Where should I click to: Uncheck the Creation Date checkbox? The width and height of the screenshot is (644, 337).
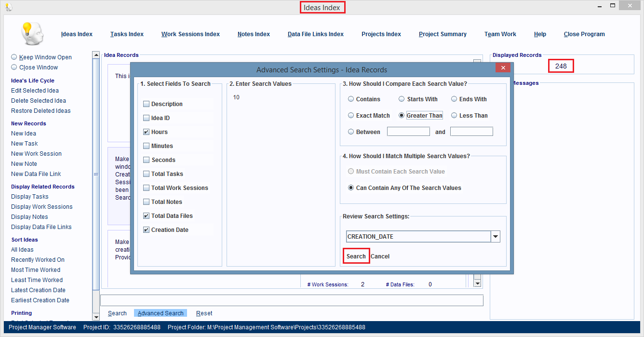click(146, 230)
